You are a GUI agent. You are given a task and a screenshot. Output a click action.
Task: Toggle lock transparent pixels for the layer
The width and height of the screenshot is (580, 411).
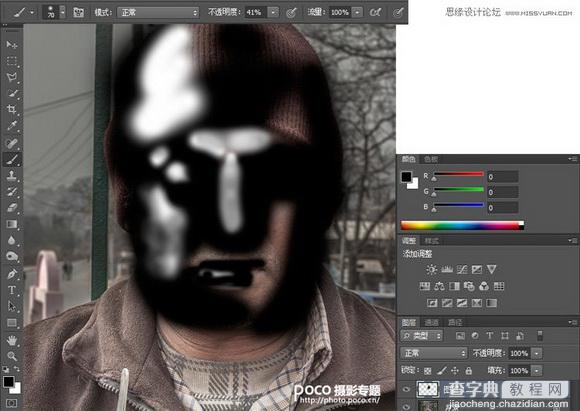click(428, 370)
